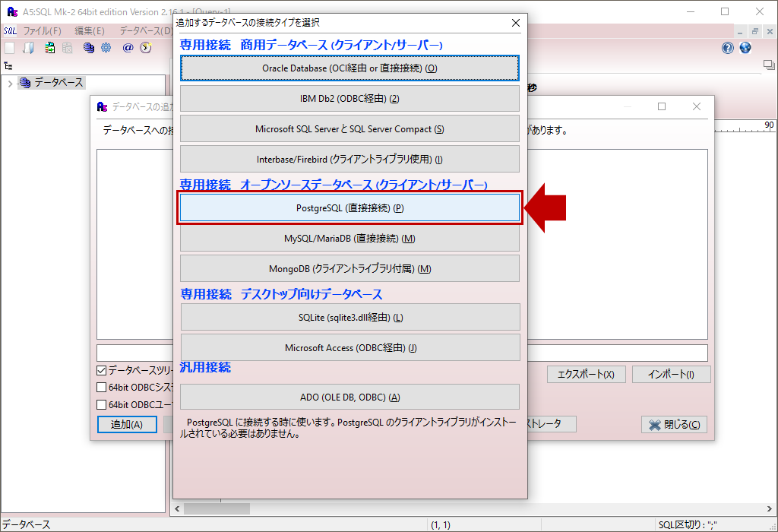Image resolution: width=778 pixels, height=532 pixels.
Task: Maximize the データベースの追加 dialog window
Action: pyautogui.click(x=662, y=106)
